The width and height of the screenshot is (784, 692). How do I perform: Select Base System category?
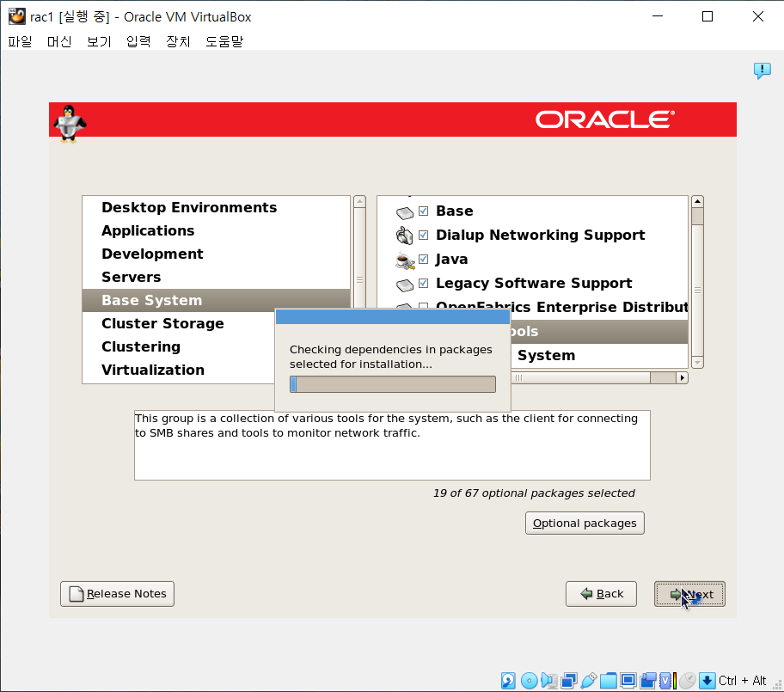click(216, 300)
